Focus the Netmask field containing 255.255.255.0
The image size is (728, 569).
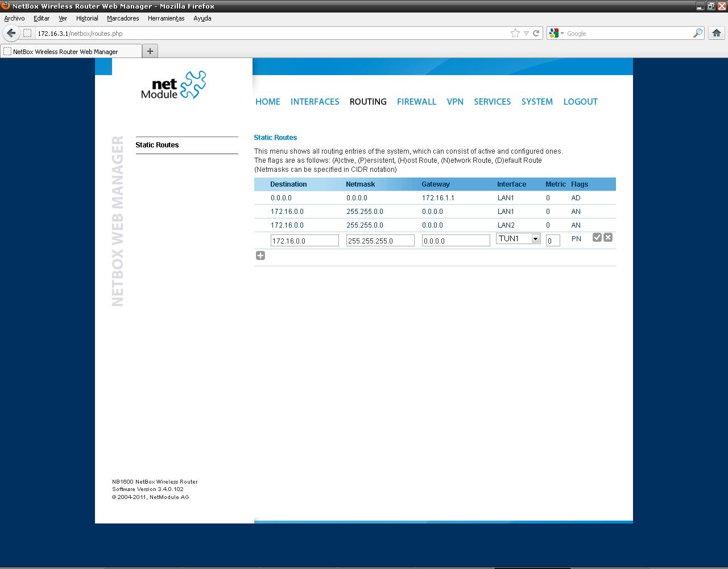(x=380, y=241)
